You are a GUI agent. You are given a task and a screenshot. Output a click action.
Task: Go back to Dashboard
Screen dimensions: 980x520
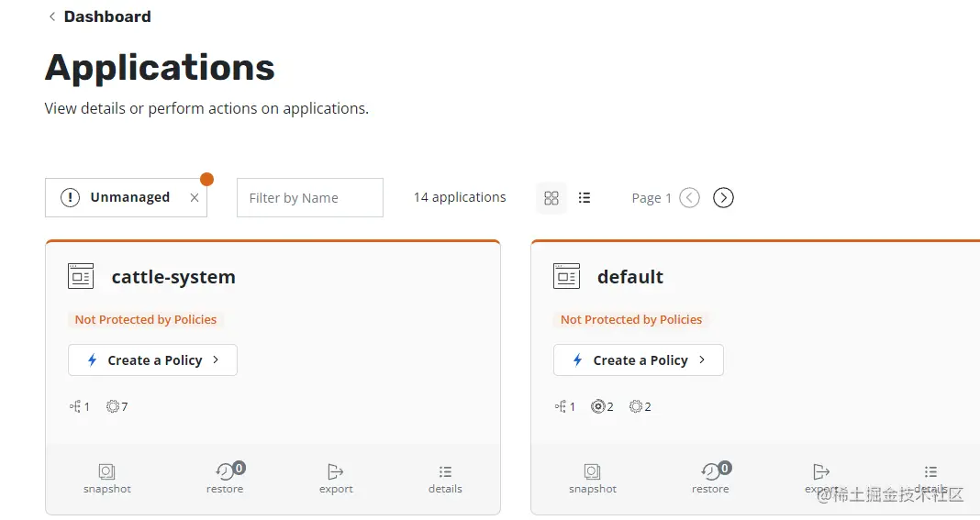pos(106,17)
